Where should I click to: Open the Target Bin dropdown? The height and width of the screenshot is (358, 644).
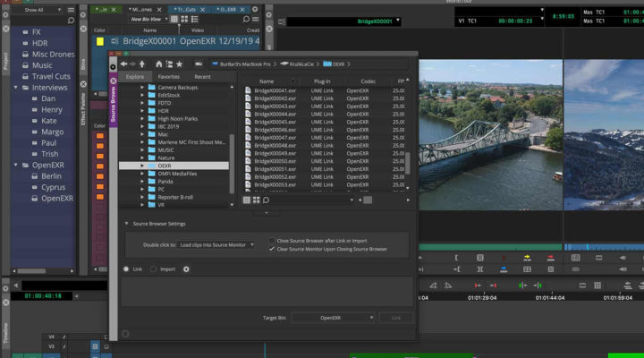tap(333, 318)
